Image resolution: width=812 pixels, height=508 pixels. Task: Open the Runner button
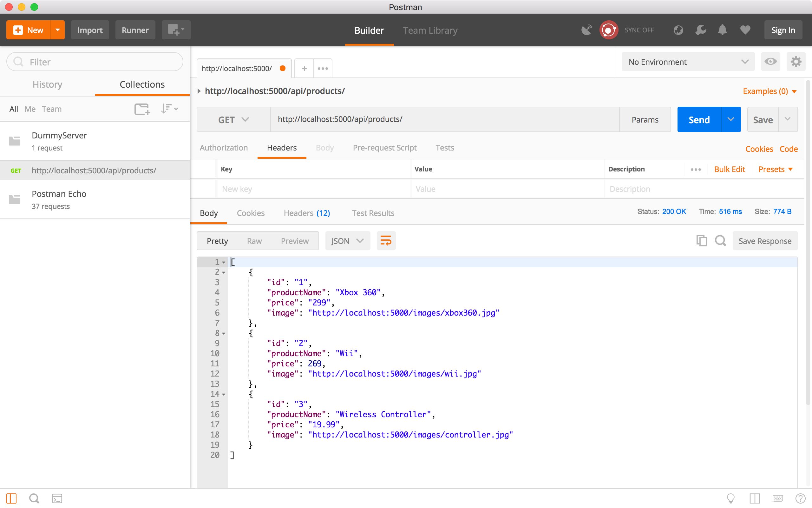pyautogui.click(x=135, y=30)
